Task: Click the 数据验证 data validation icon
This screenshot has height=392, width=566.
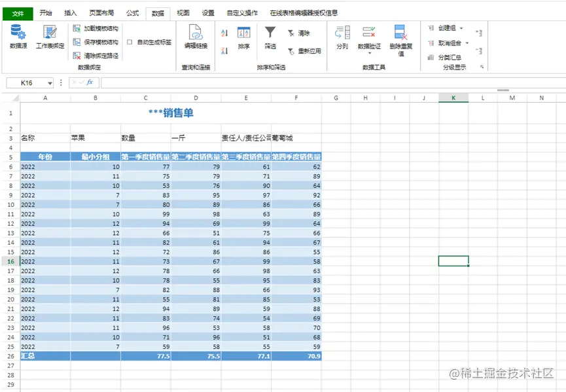Action: point(369,32)
